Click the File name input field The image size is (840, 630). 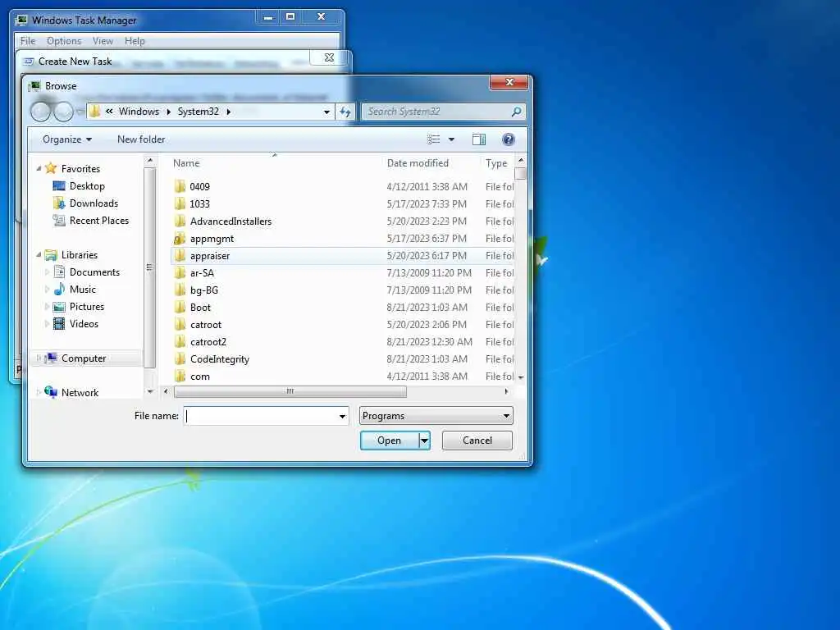click(261, 416)
